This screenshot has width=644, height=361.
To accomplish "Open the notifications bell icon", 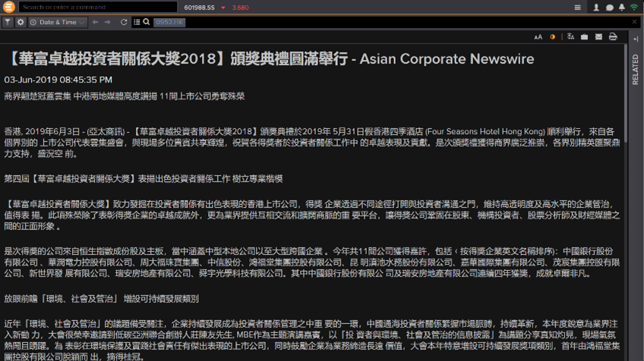I will (622, 8).
